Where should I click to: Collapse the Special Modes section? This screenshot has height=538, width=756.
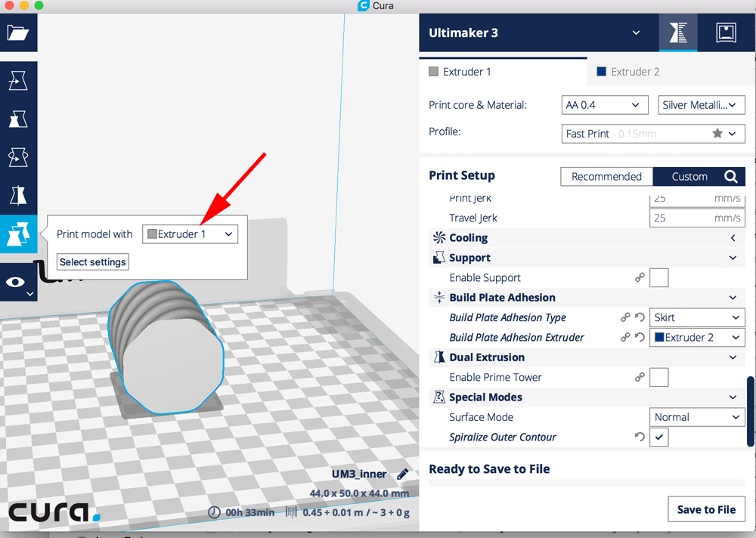[x=733, y=397]
